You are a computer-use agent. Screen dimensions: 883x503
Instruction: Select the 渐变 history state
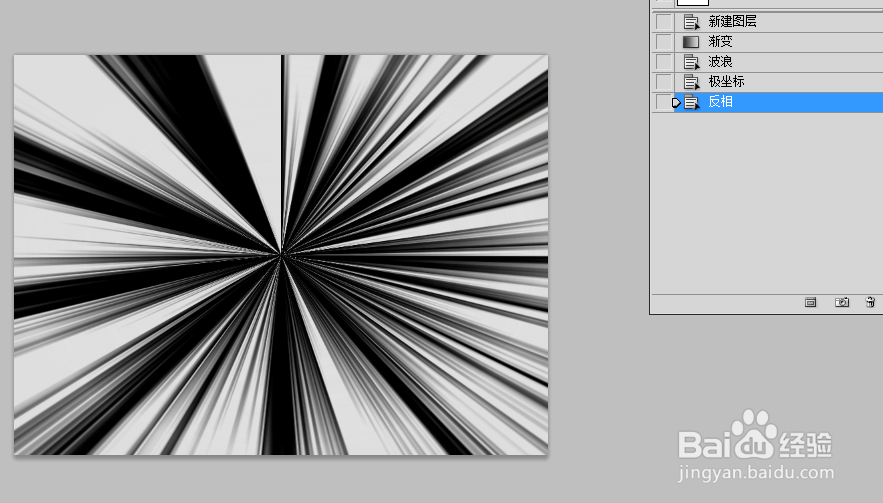pos(778,42)
